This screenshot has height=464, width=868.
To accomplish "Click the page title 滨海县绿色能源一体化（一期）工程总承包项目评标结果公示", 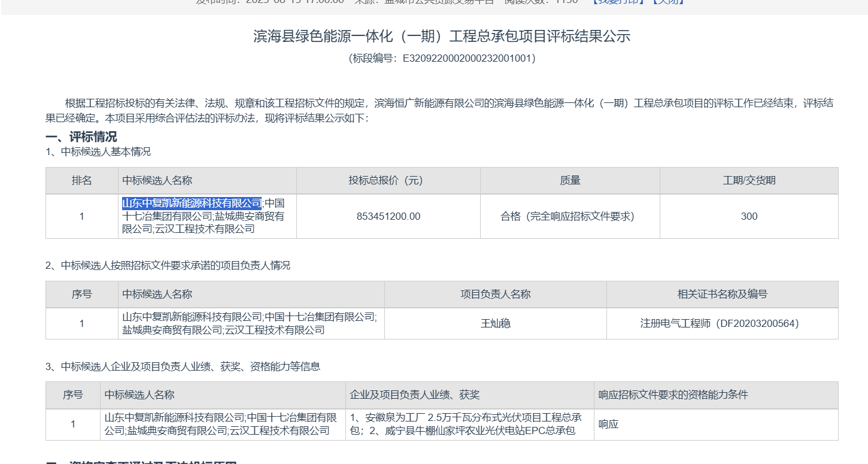I will point(442,37).
